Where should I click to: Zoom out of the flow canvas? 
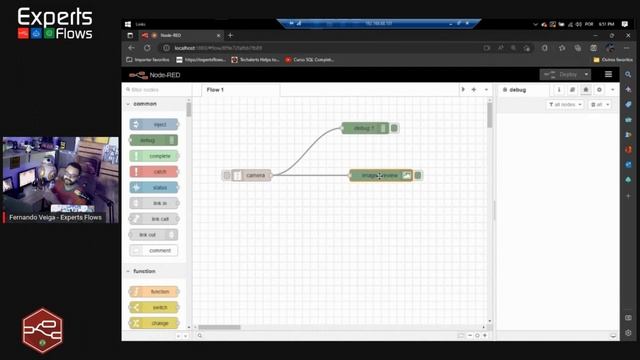coord(470,336)
